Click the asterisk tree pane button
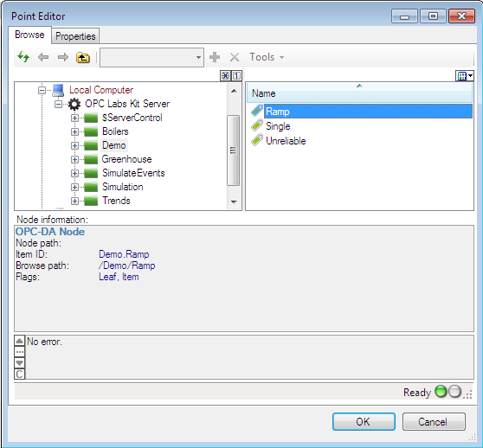The image size is (483, 448). (225, 76)
